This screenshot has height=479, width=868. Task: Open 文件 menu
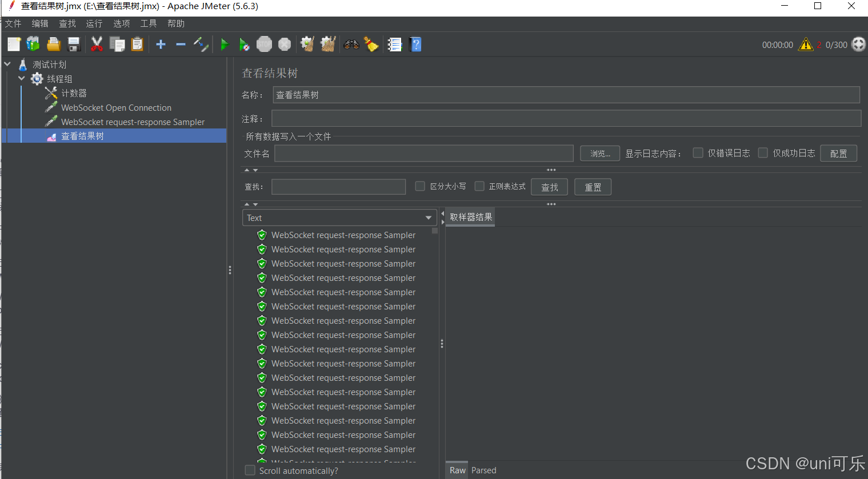click(13, 23)
